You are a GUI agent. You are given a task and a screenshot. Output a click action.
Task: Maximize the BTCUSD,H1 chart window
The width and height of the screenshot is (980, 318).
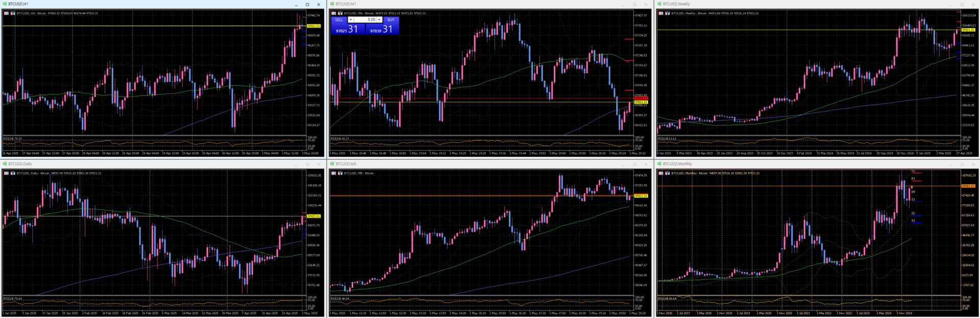coord(307,5)
